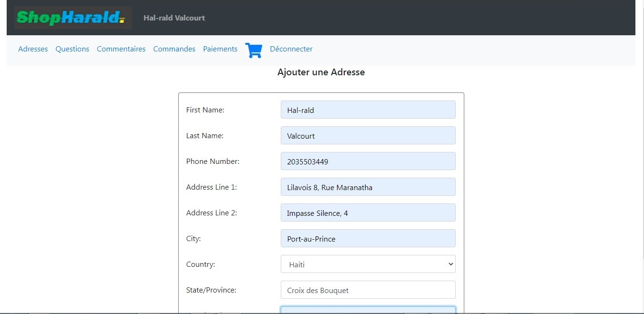Go to the Questions section
Viewport: 644px width, 314px height.
click(x=72, y=49)
